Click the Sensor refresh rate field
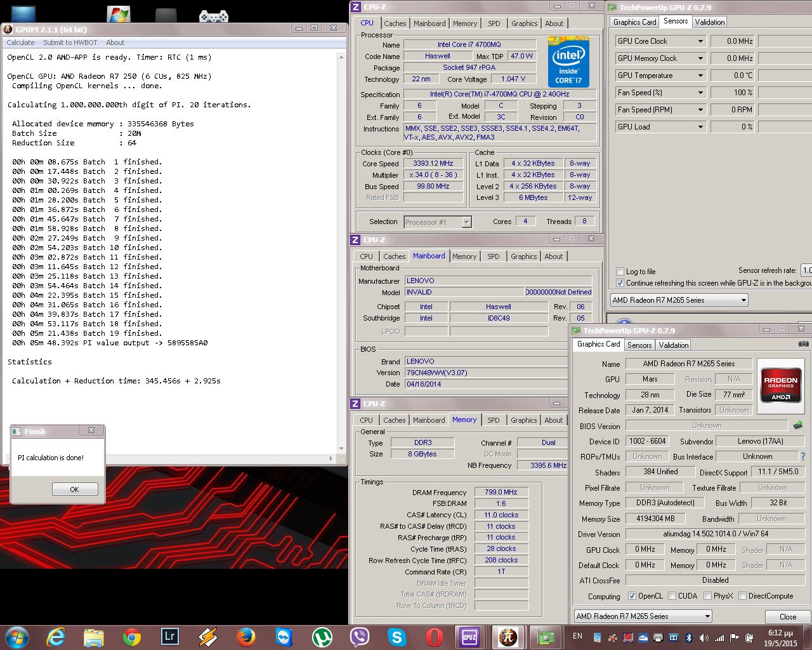The width and height of the screenshot is (812, 650). 806,270
